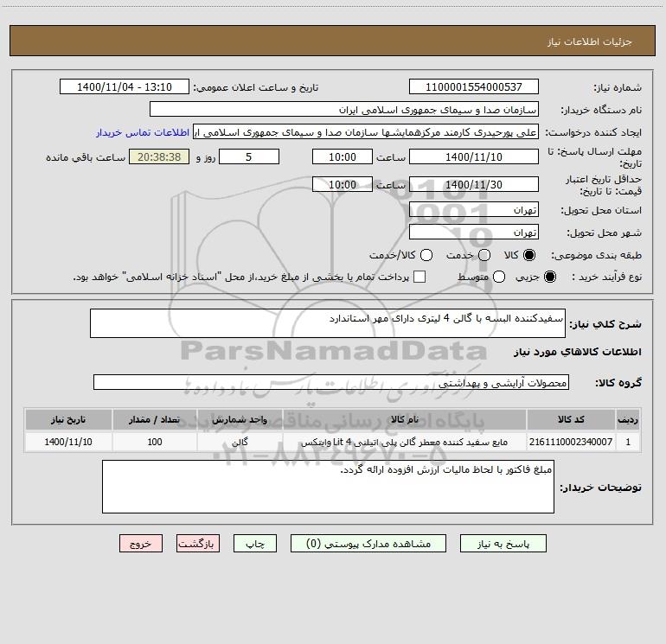Click the days remaining field showing 5
Screen dimensions: 666x644
tap(249, 156)
